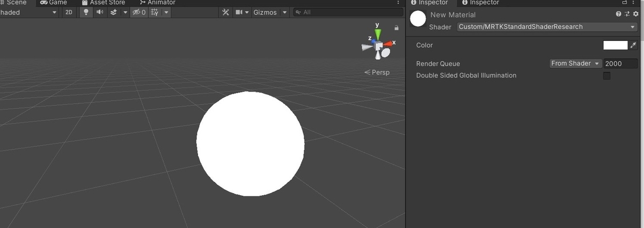Open material help reference icon
The image size is (644, 228).
[x=618, y=14]
